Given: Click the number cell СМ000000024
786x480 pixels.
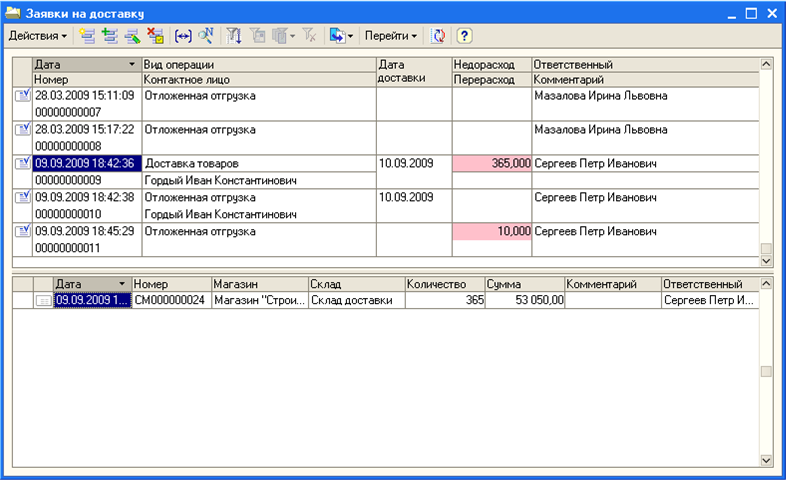Looking at the screenshot, I should click(171, 301).
